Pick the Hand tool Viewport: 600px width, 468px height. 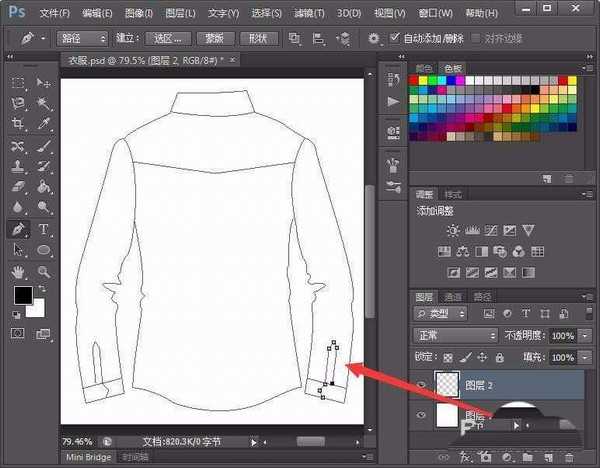tap(19, 271)
